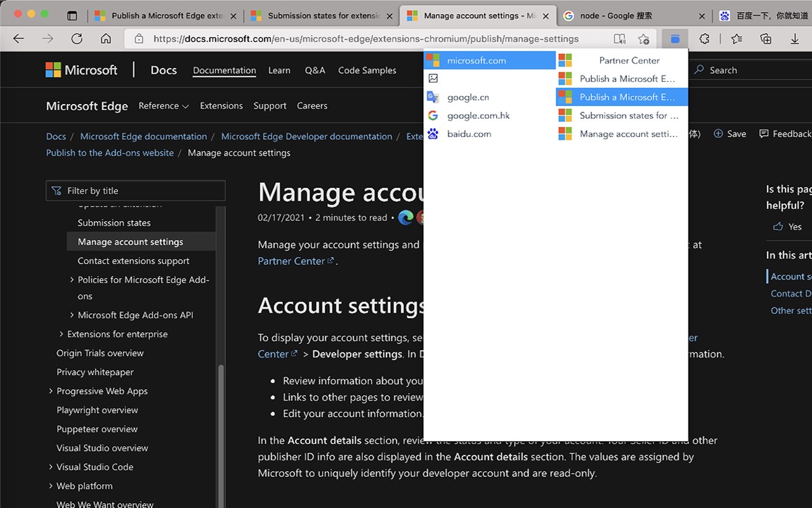The image size is (812, 508).
Task: Close the 'Submission states for extensions' tab
Action: (x=390, y=15)
